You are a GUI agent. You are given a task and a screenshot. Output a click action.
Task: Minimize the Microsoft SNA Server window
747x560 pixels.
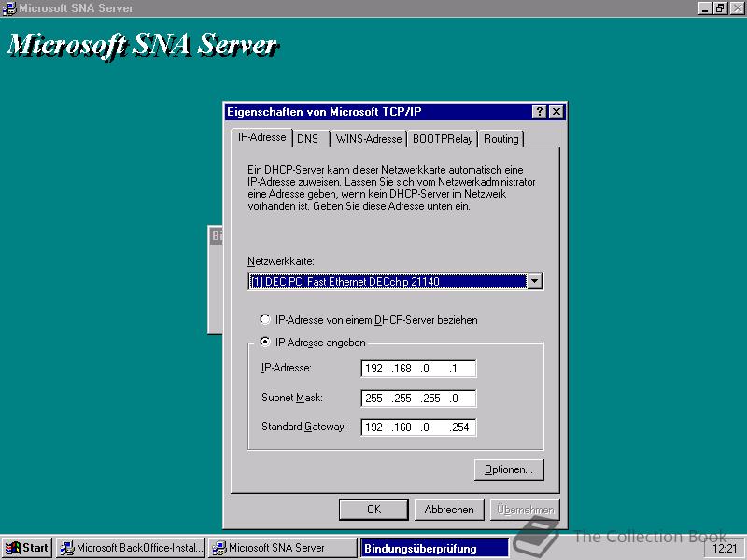(x=705, y=8)
